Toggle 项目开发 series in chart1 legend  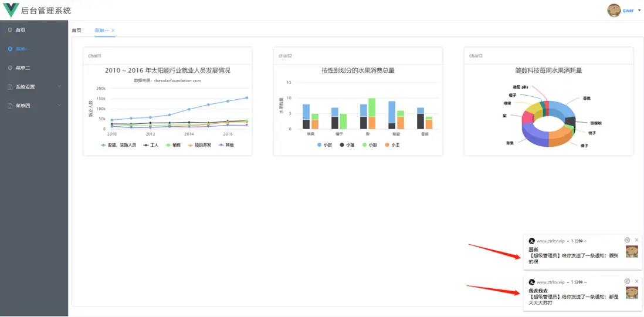(x=199, y=145)
